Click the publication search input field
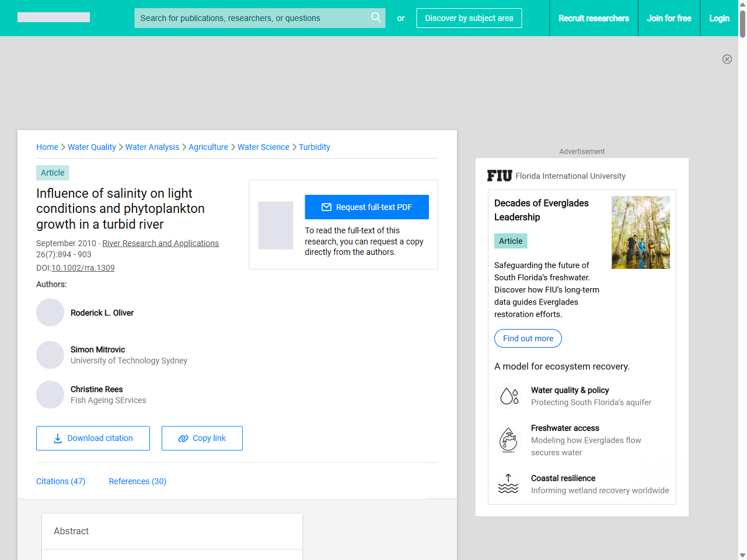Image resolution: width=747 pixels, height=560 pixels. (x=251, y=18)
